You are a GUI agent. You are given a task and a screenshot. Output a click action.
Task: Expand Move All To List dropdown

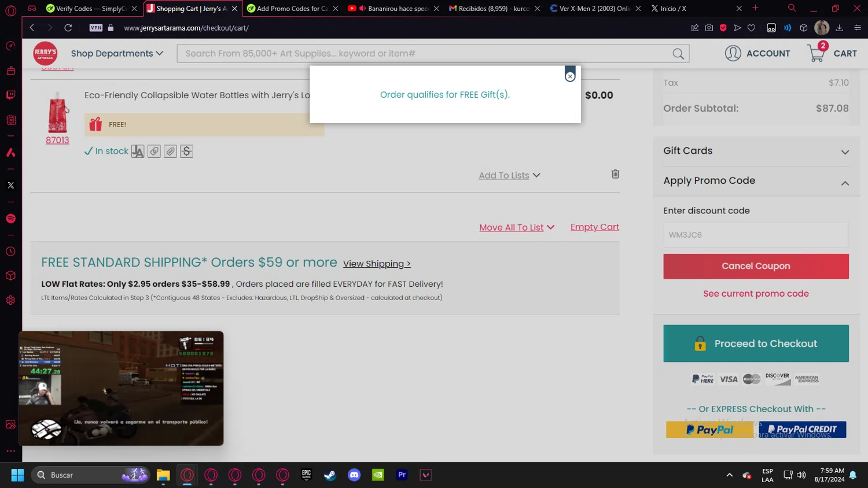tap(517, 227)
